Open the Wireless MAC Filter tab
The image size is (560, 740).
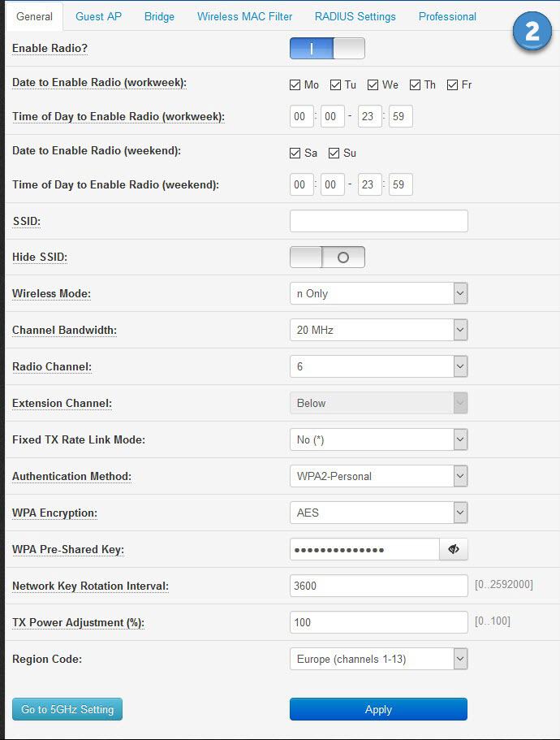244,16
